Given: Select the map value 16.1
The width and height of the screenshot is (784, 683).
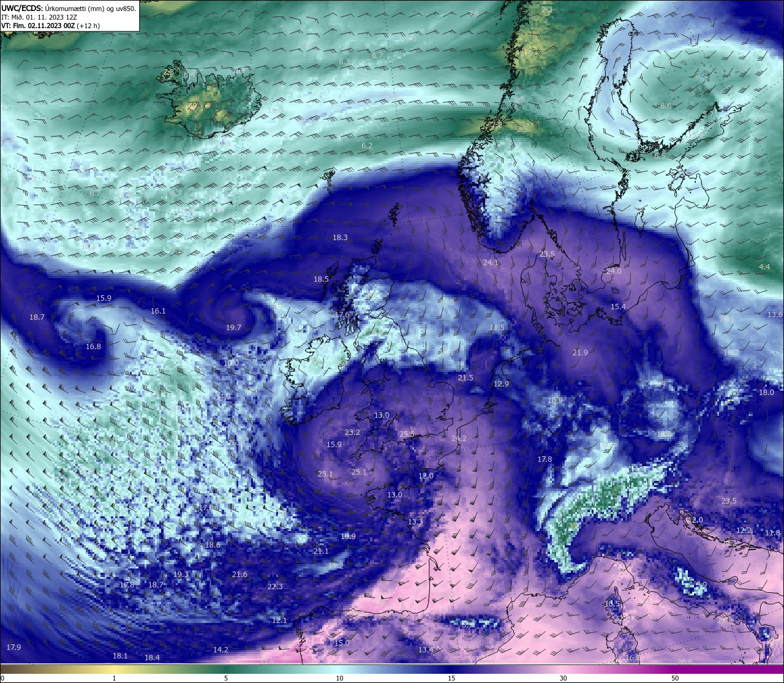Looking at the screenshot, I should click(158, 311).
